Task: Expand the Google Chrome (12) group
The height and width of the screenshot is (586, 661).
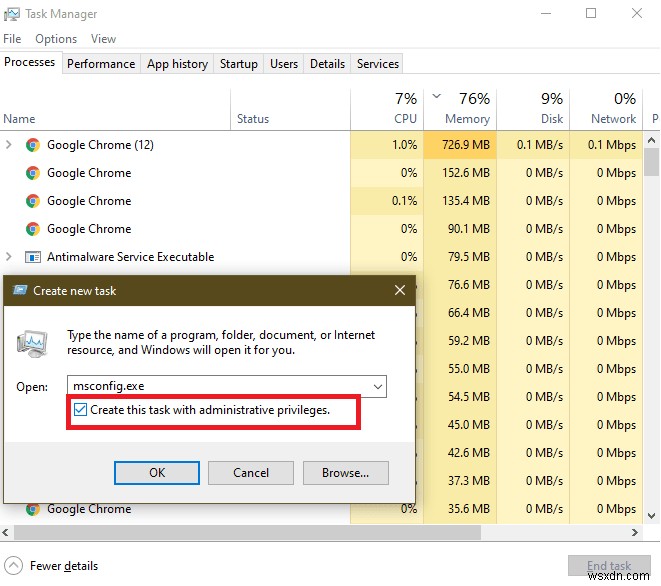Action: click(8, 145)
